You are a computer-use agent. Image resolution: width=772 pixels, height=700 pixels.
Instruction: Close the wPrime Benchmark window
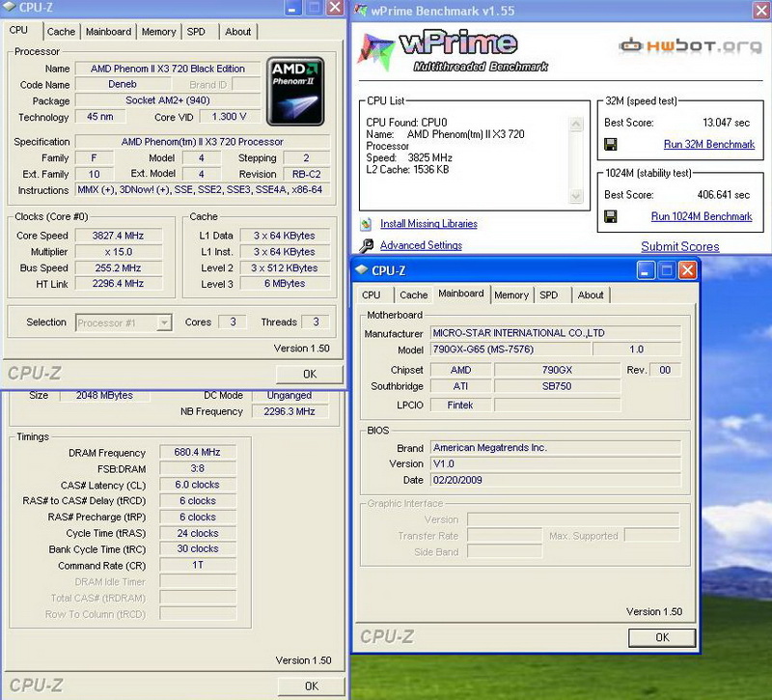[760, 11]
